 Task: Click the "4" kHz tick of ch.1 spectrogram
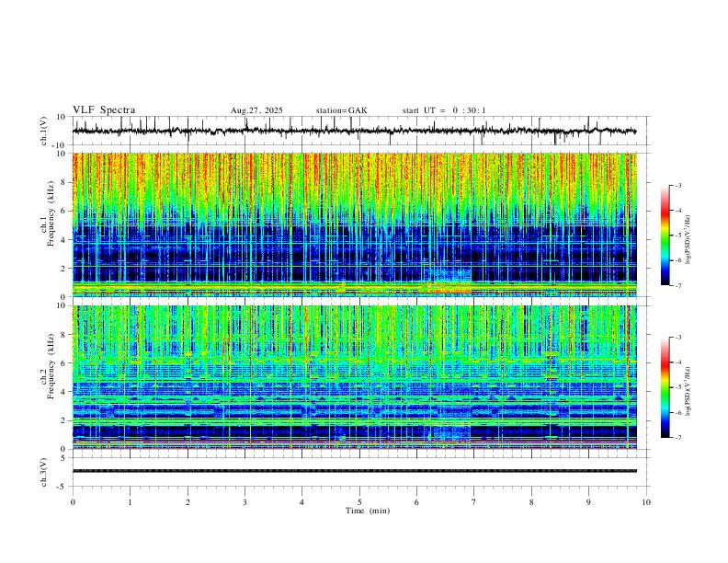coord(64,240)
